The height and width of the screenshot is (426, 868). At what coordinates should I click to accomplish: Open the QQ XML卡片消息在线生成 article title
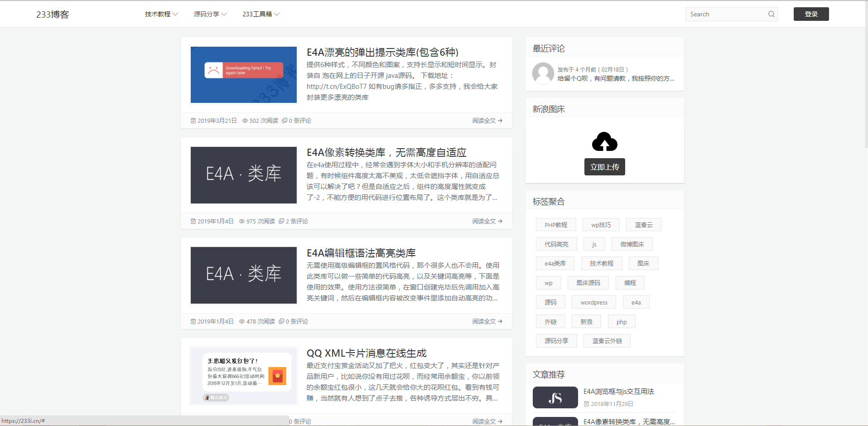(x=366, y=353)
